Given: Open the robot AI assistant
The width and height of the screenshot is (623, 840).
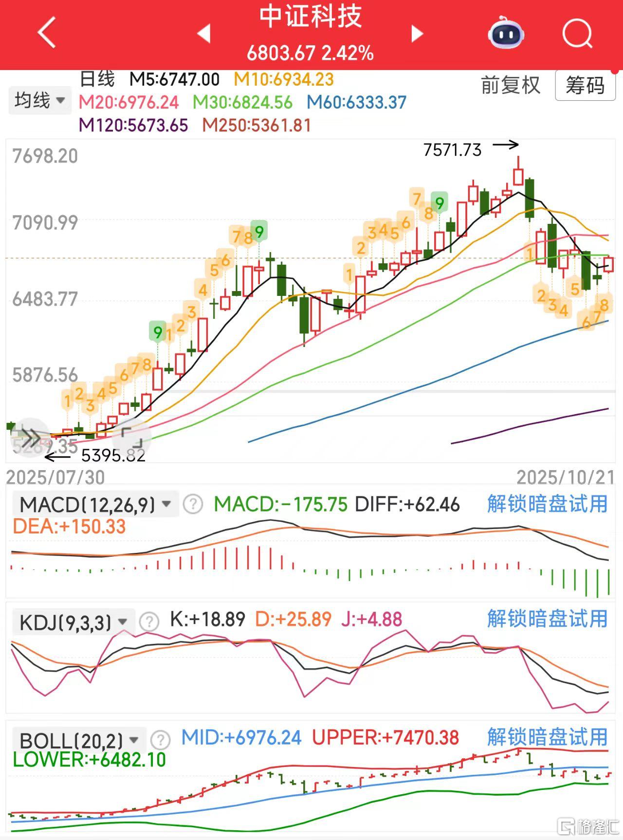Looking at the screenshot, I should point(506,33).
